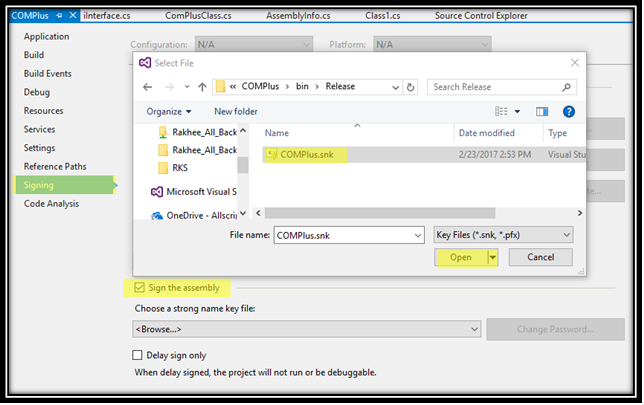This screenshot has height=405, width=644.
Task: Open strong name key file dropdown
Action: coord(306,329)
